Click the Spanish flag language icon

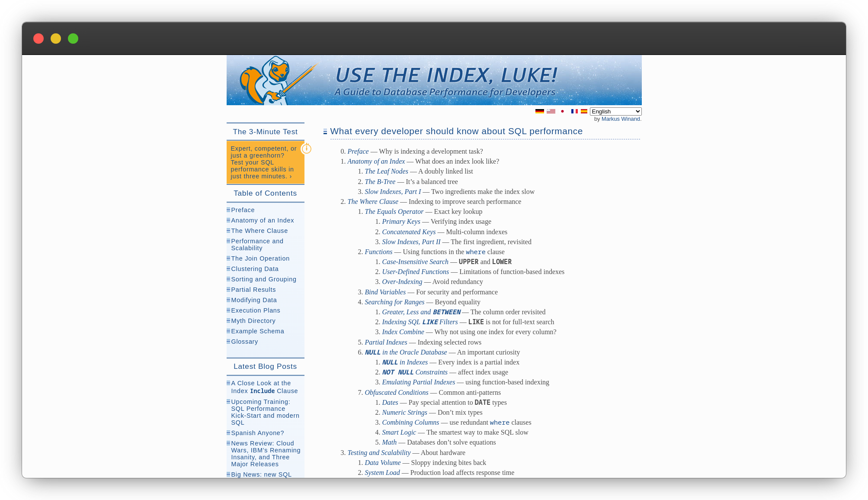tap(583, 112)
